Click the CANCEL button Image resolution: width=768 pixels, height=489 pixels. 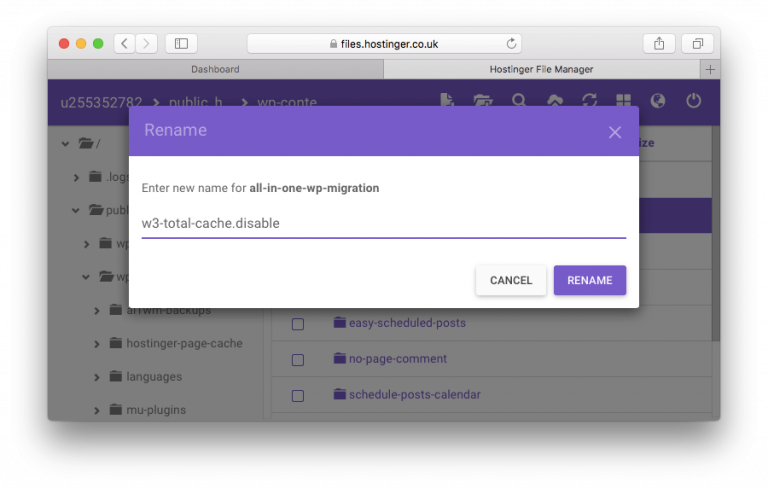[511, 280]
